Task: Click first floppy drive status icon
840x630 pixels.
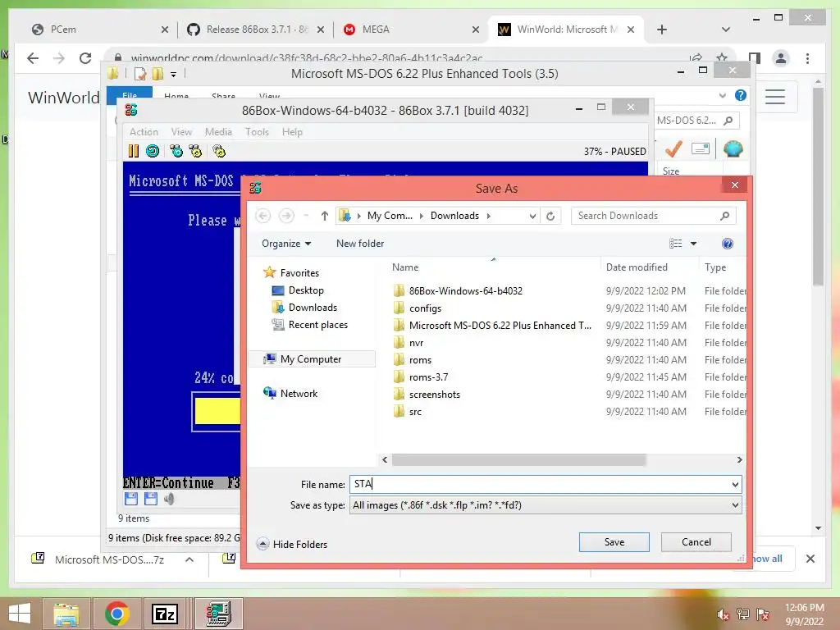Action: 131,499
